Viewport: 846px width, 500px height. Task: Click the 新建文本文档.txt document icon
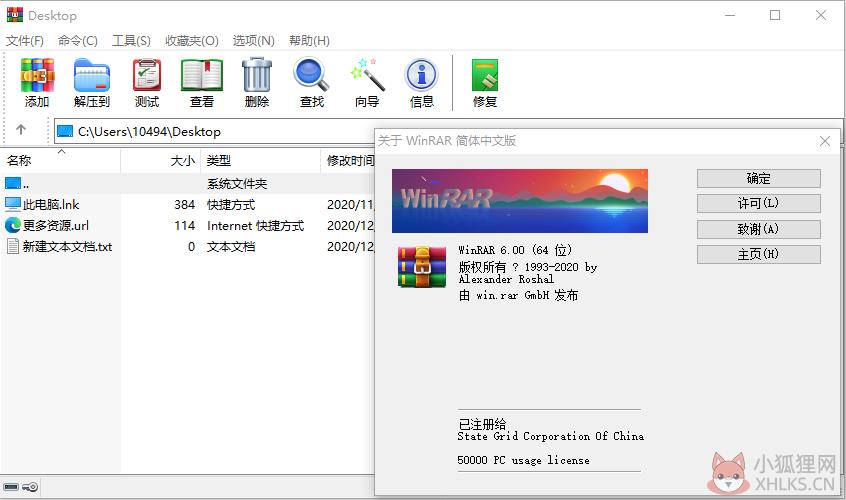coord(13,246)
